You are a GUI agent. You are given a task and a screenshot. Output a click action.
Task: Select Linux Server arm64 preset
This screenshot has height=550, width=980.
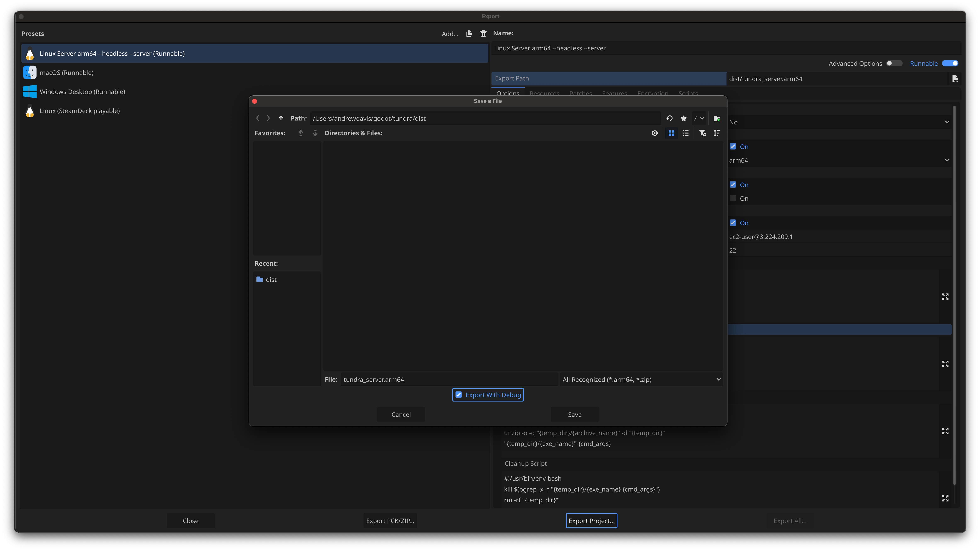click(255, 53)
